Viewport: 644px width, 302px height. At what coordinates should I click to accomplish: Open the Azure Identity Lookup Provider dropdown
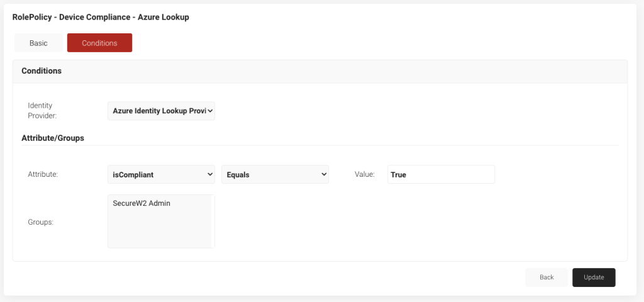161,111
